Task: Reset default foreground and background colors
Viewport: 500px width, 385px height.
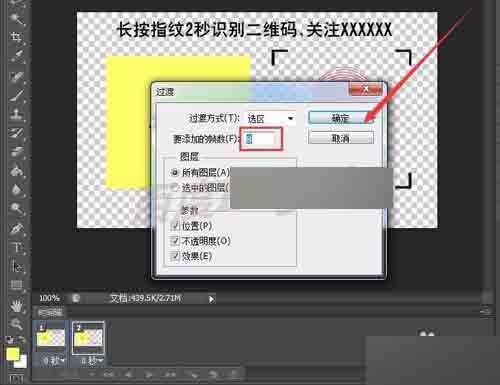Action: coord(10,340)
